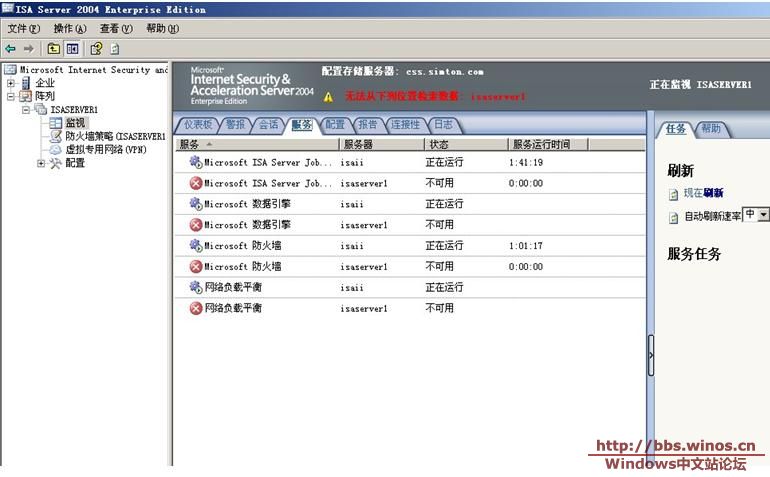The image size is (770, 477).
Task: Click the Up One Level folder icon
Action: tap(53, 48)
